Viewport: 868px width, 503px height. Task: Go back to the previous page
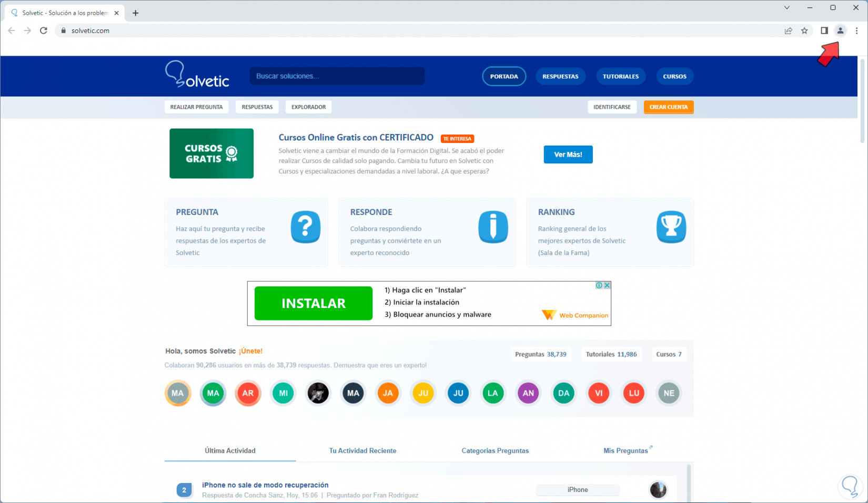pyautogui.click(x=12, y=30)
